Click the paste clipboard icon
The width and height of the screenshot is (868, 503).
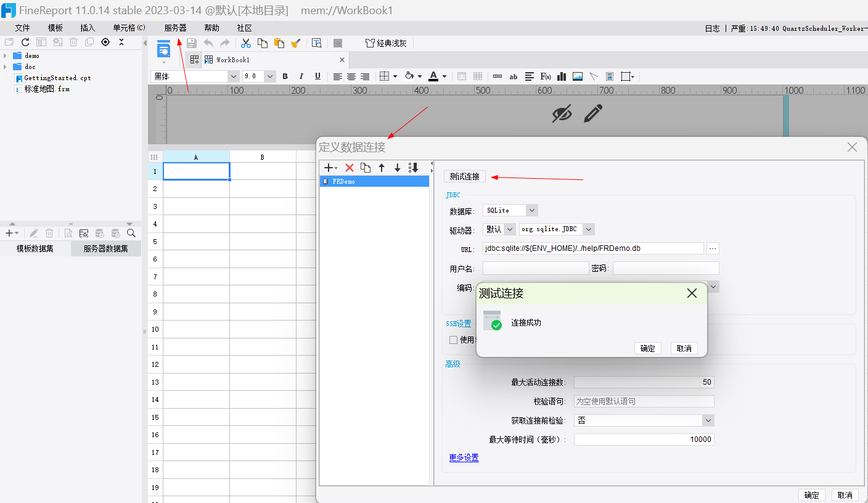279,43
